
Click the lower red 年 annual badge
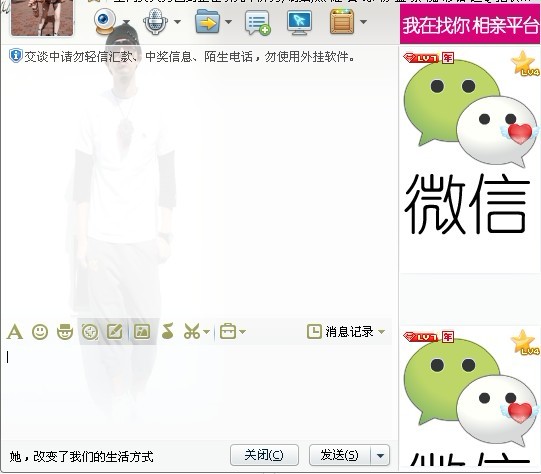point(447,337)
